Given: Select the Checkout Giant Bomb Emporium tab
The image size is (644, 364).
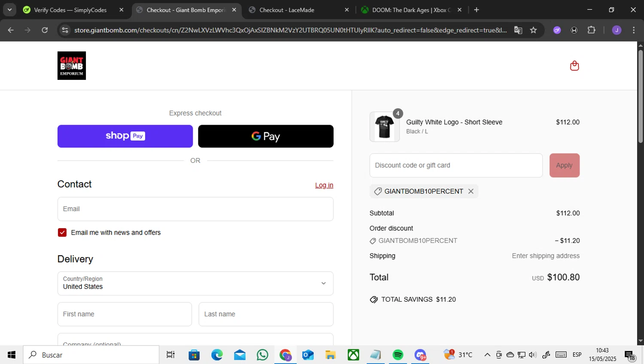Looking at the screenshot, I should (186, 10).
